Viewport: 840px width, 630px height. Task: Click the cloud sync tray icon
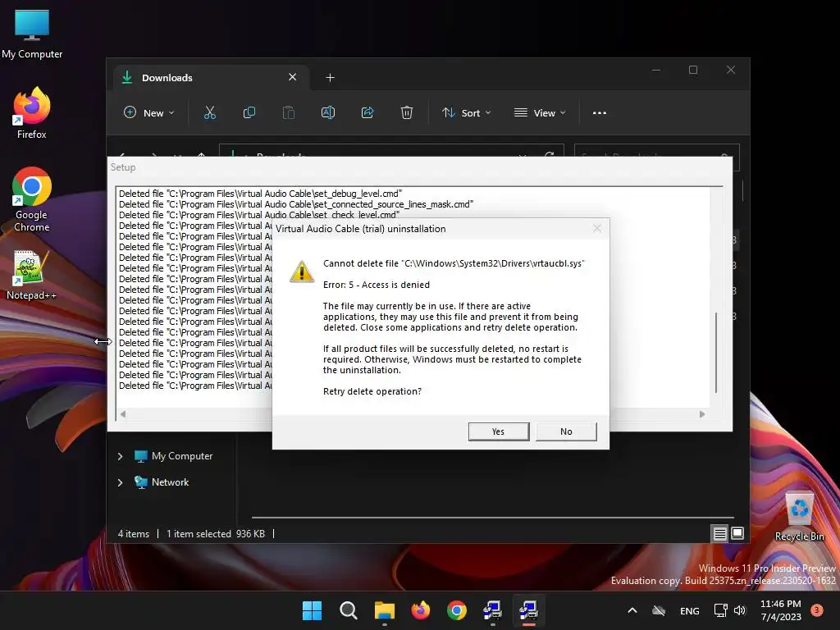pos(659,610)
